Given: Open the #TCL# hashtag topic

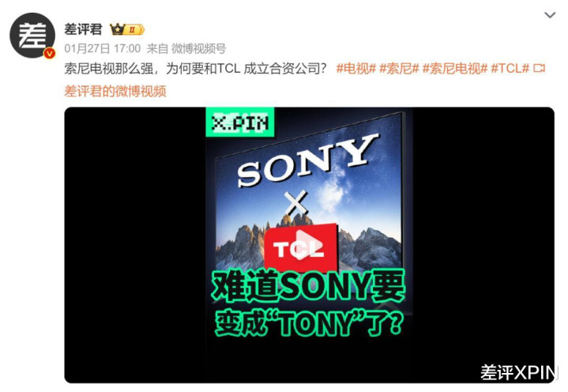Looking at the screenshot, I should click(510, 68).
